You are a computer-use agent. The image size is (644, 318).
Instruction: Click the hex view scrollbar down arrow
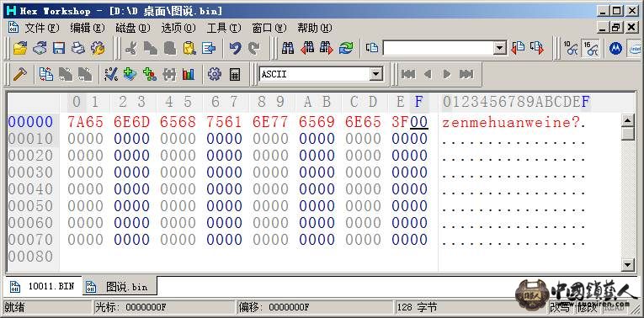[627, 265]
